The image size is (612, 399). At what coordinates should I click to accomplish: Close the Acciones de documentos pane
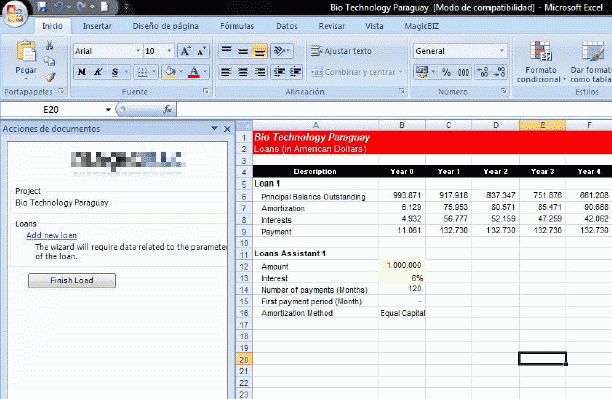coord(227,128)
